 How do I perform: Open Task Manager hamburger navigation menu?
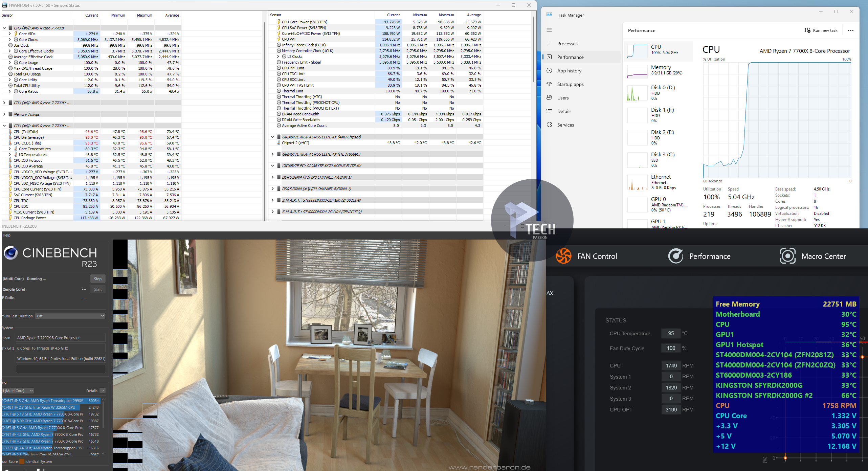click(x=549, y=30)
